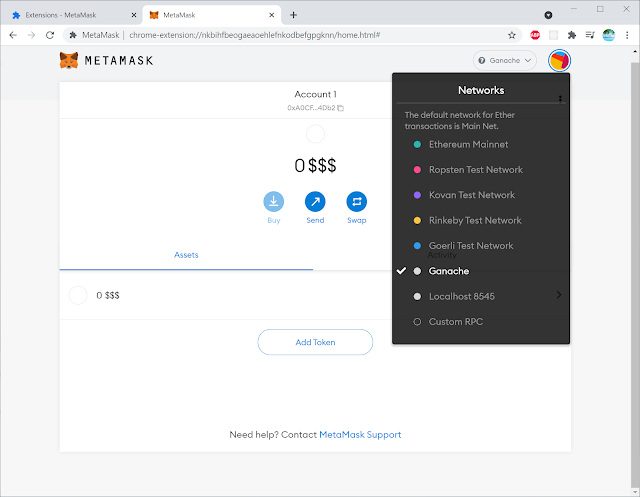Screen dimensions: 640x497
Task: Click the Send arrow icon
Action: [x=315, y=202]
